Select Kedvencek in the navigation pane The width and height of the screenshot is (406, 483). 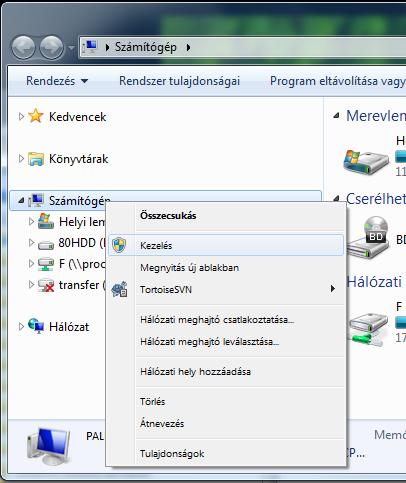[78, 117]
